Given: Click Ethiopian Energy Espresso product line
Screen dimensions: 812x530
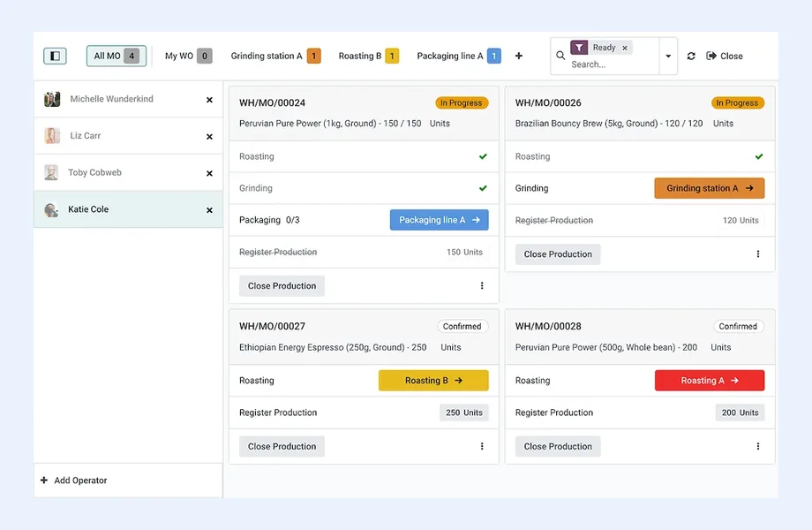Looking at the screenshot, I should click(x=350, y=348).
